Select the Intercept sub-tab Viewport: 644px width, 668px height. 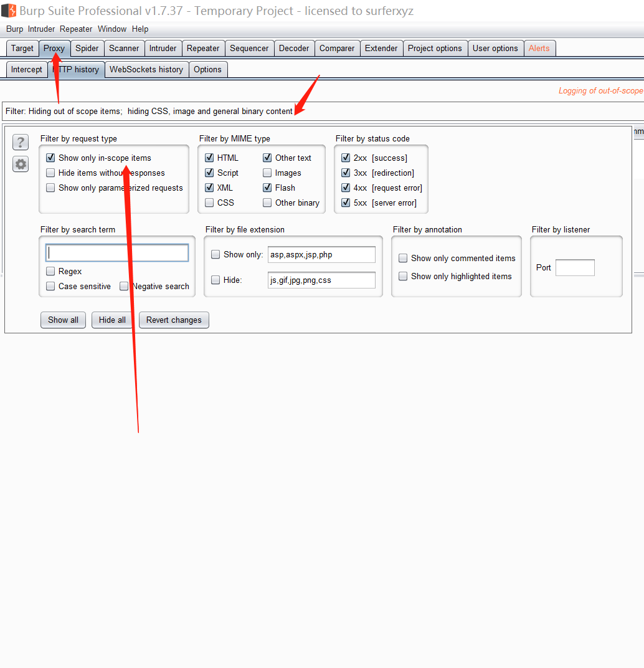tap(26, 69)
